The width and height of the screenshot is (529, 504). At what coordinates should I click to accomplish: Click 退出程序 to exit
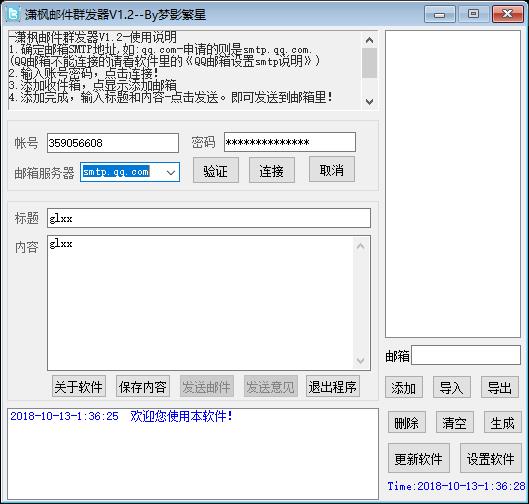[333, 387]
